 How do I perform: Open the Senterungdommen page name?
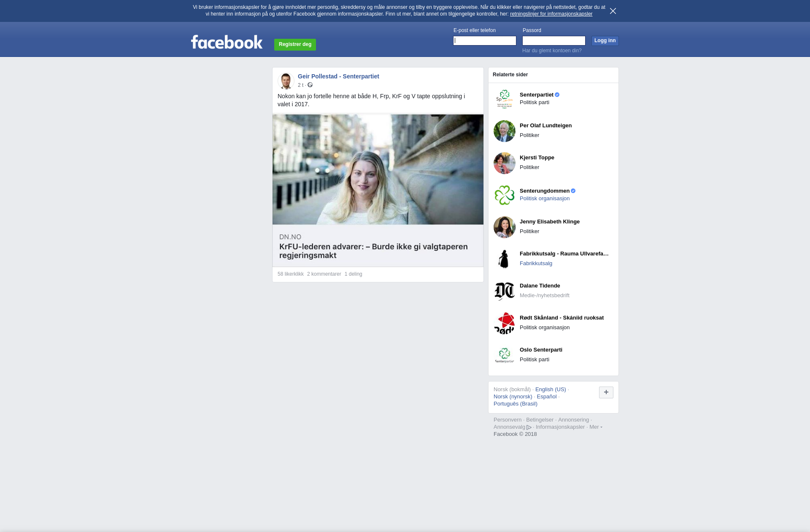(545, 191)
